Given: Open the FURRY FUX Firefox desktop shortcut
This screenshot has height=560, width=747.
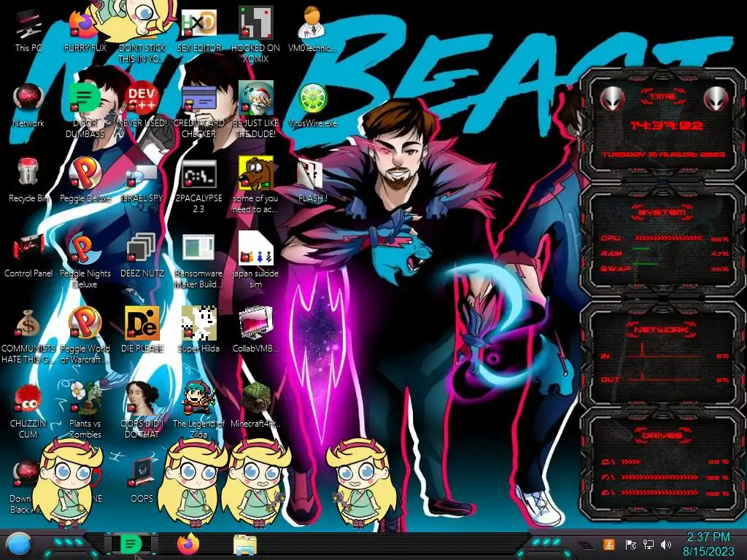Looking at the screenshot, I should click(85, 31).
